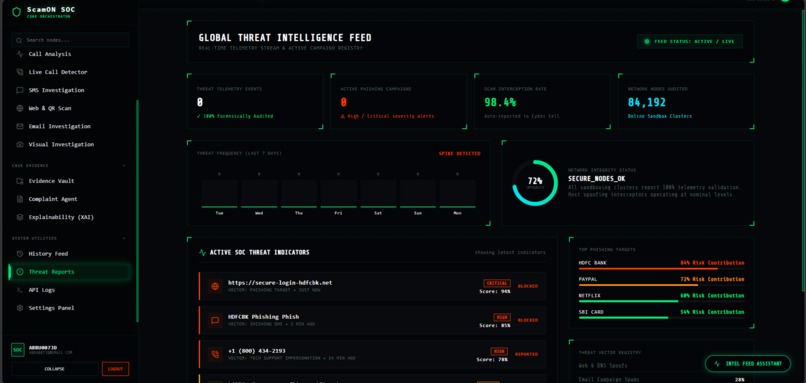Screen dimensions: 806x383
Task: Click the SBI Card 54% Risk Contribution row
Action: (661, 315)
